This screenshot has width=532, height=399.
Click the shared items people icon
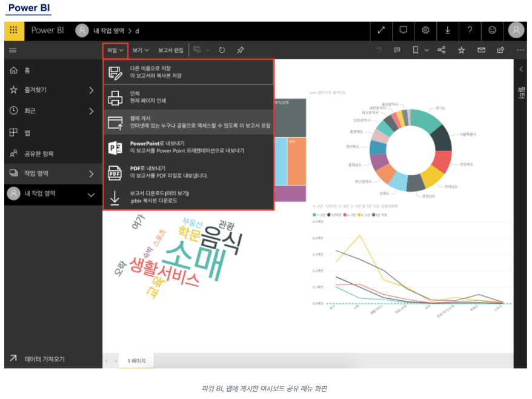(13, 153)
